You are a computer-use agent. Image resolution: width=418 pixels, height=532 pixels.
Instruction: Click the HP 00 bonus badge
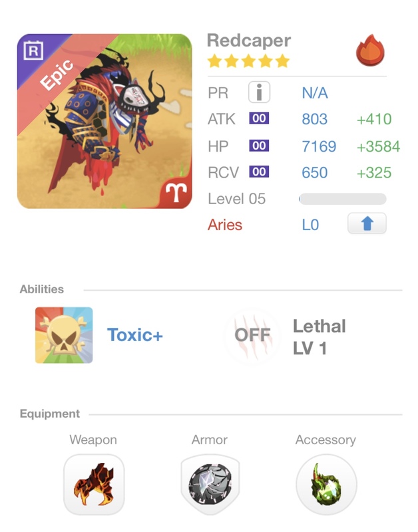[x=259, y=146]
